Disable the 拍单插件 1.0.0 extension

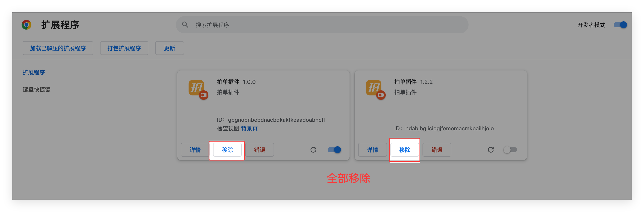tap(334, 150)
